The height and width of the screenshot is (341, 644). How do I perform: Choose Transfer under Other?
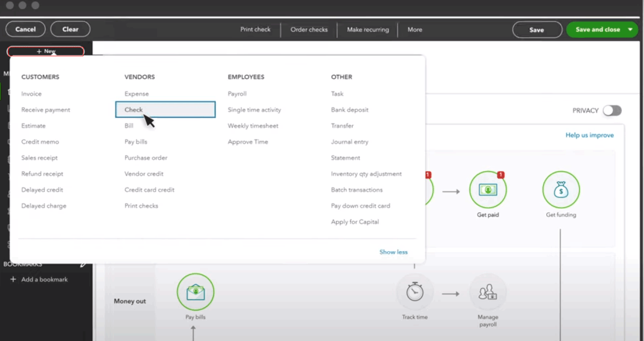(x=342, y=126)
